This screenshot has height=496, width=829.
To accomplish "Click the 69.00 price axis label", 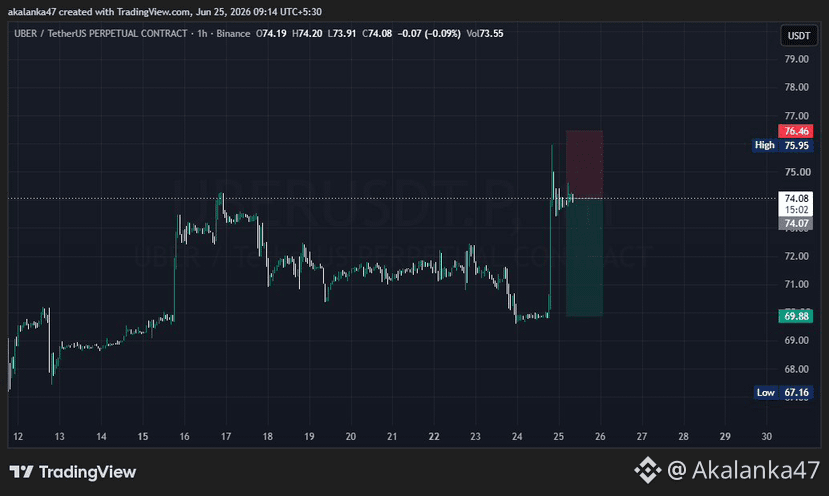I will click(796, 340).
